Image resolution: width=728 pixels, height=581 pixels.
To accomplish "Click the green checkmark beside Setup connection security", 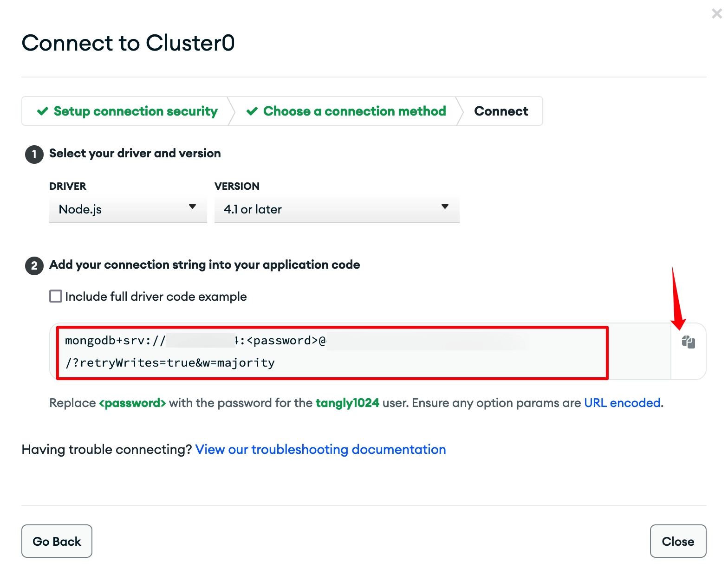I will pos(43,111).
